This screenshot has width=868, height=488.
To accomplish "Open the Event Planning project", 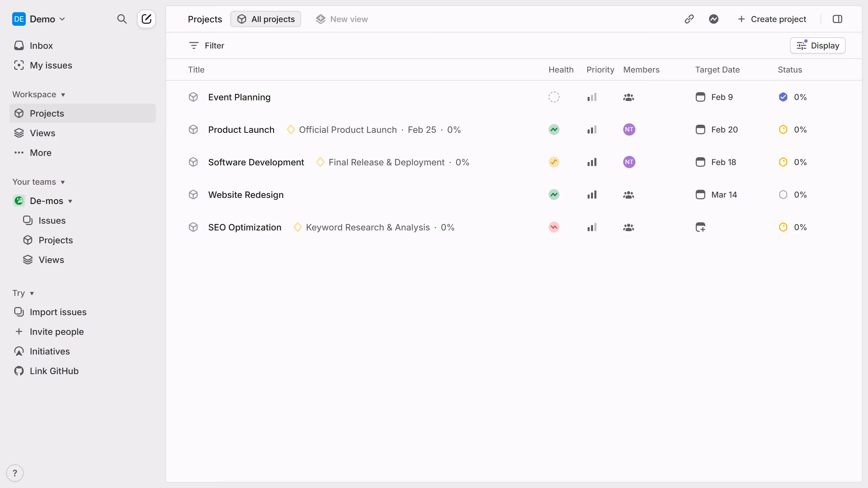I will 239,97.
